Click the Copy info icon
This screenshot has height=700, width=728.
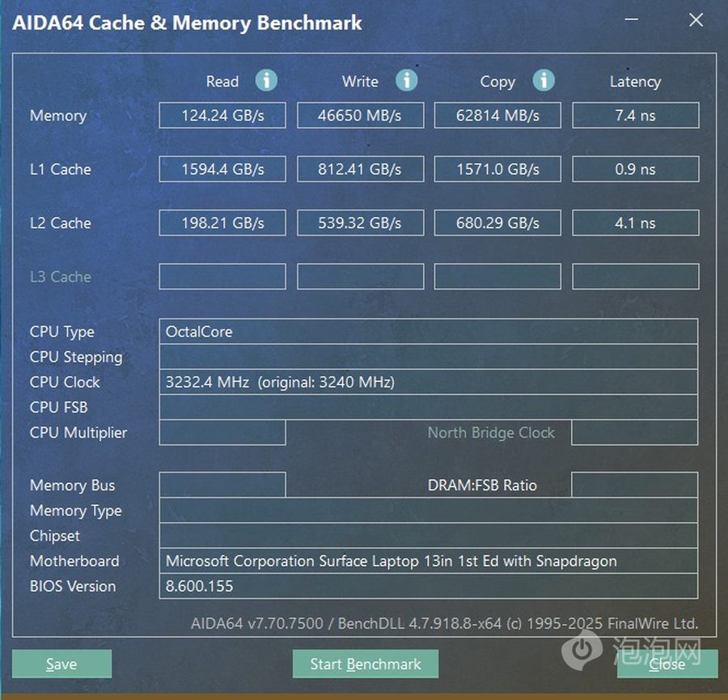[x=544, y=80]
